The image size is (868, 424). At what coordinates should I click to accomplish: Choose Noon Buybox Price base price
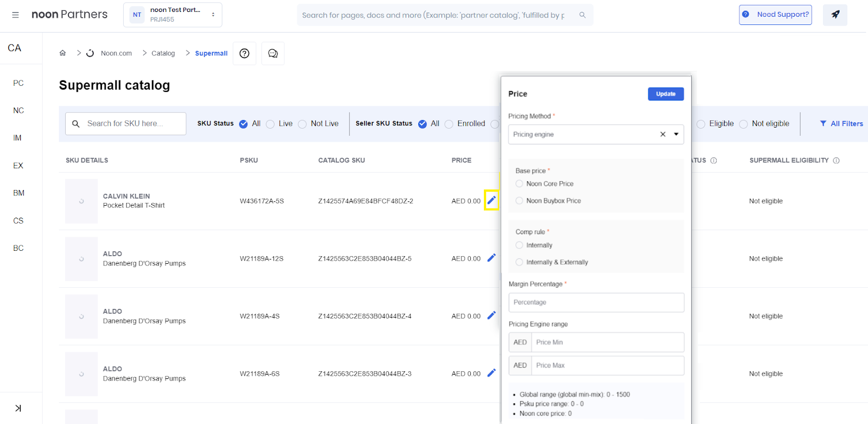tap(519, 200)
